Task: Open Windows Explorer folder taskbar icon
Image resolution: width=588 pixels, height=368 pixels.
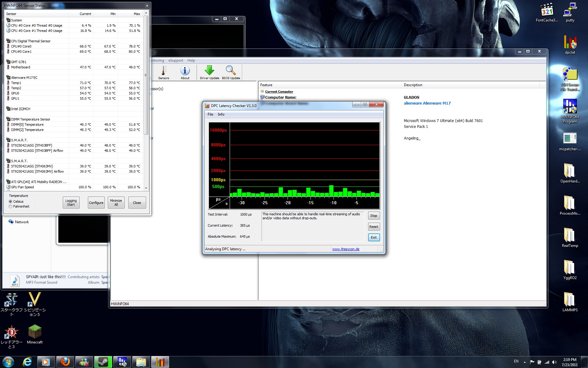Action: point(141,362)
